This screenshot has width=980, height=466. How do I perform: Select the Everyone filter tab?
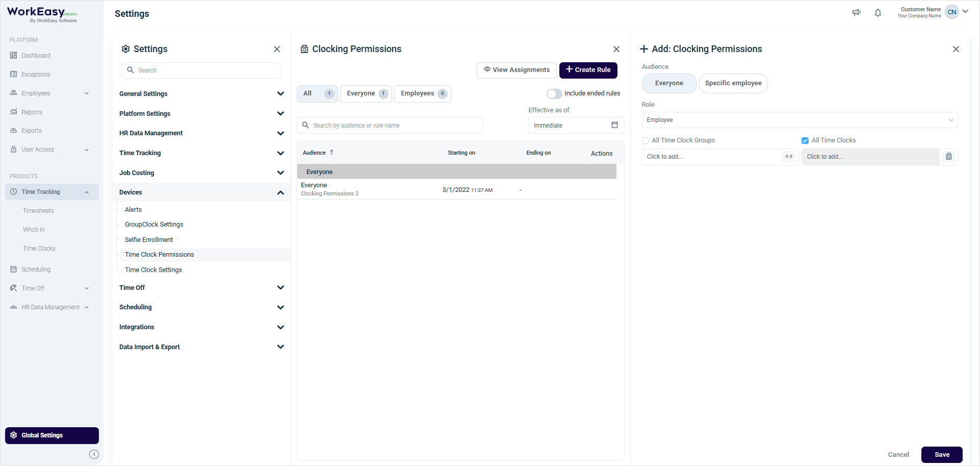[366, 94]
